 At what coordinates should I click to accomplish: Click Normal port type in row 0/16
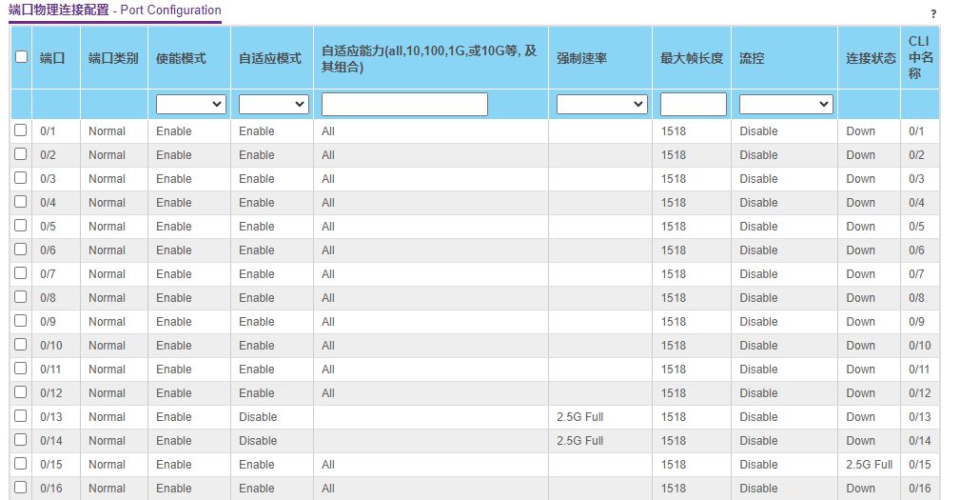[x=107, y=489]
